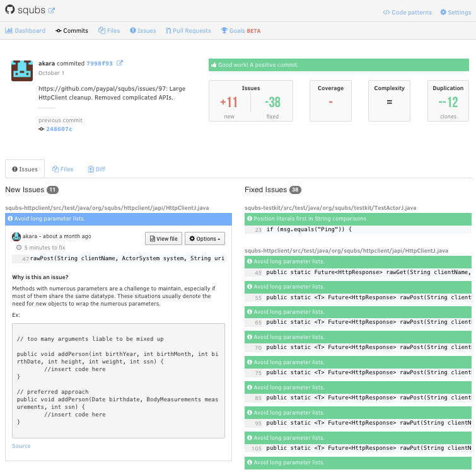Open the external link icon beside squbs title

52,10
